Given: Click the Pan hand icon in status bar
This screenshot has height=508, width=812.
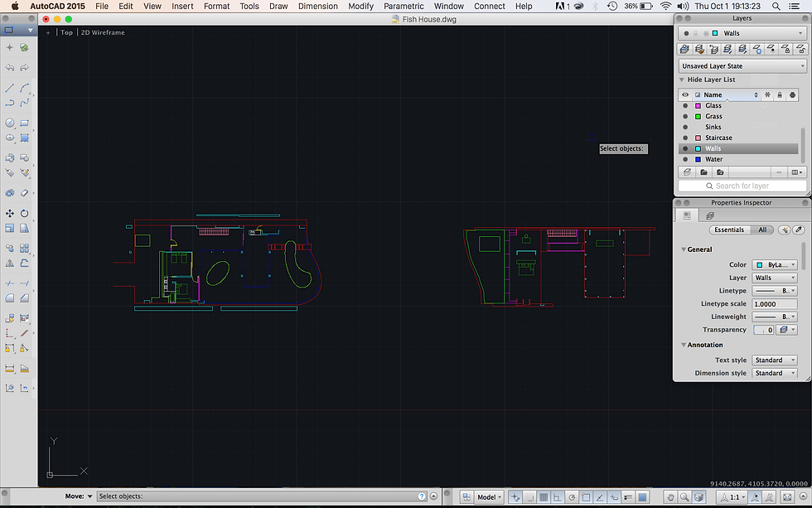Looking at the screenshot, I should click(x=670, y=497).
